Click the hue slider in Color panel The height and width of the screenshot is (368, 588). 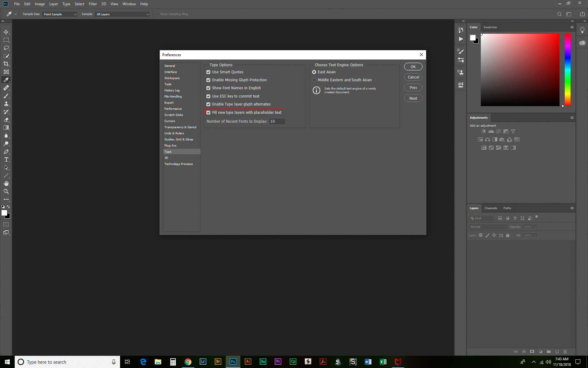tap(567, 70)
